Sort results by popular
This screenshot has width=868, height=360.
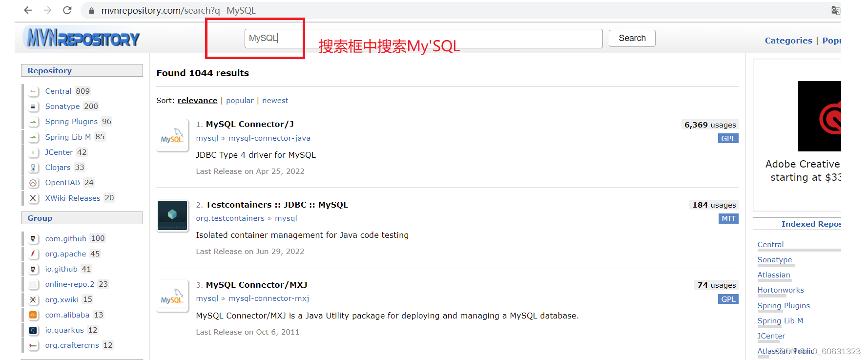pos(240,101)
